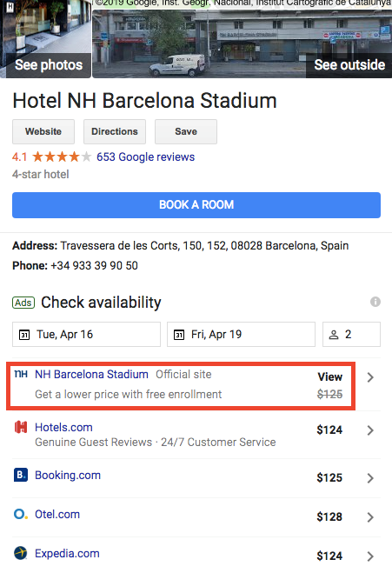Click the check-in calendar icon

point(24,335)
